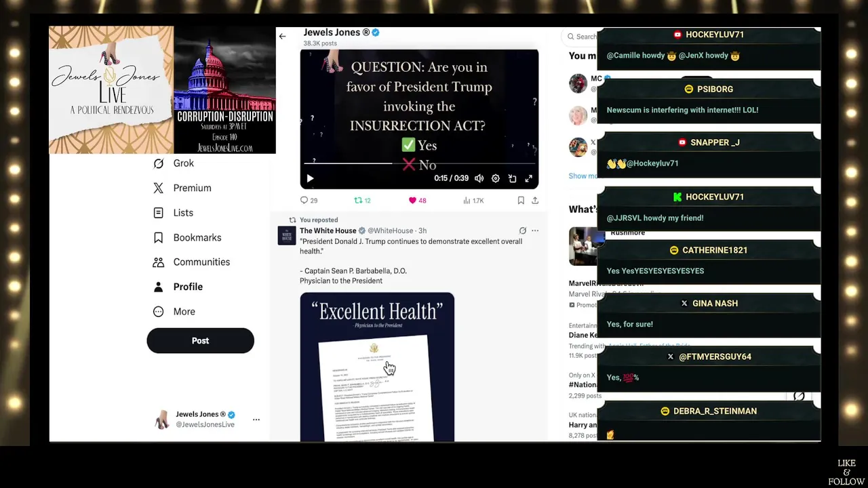This screenshot has width=868, height=488.
Task: Bookmark the poll video post
Action: click(521, 201)
